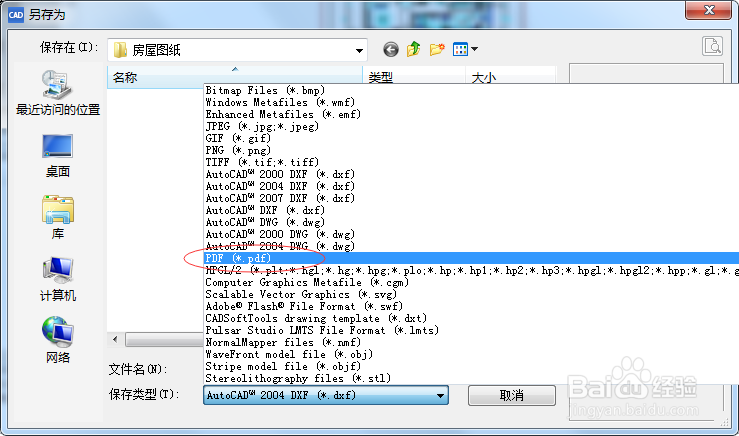Viewport: 739px width, 436px height.
Task: Open 库 in the sidebar
Action: click(57, 217)
